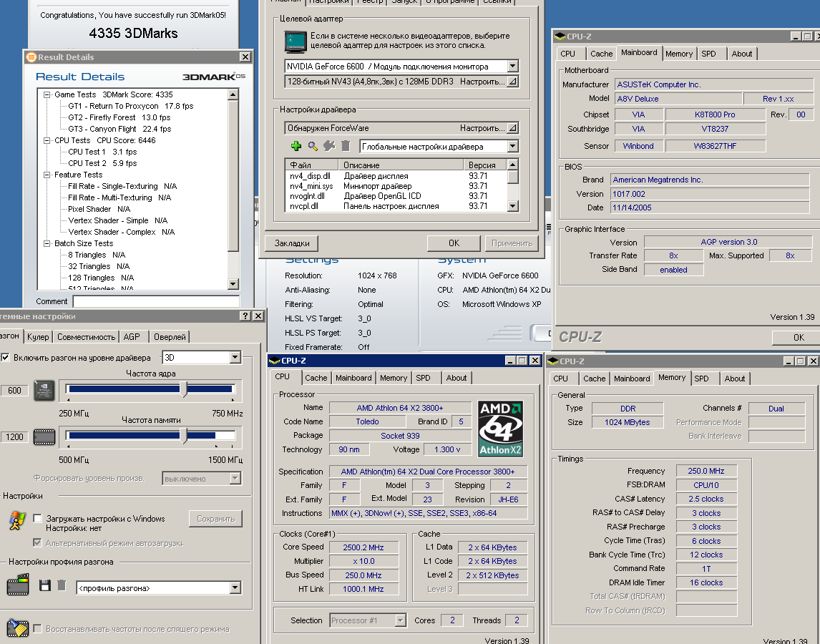Click the 3DMark05 logo in Result Details
This screenshot has width=820, height=644.
tap(213, 77)
